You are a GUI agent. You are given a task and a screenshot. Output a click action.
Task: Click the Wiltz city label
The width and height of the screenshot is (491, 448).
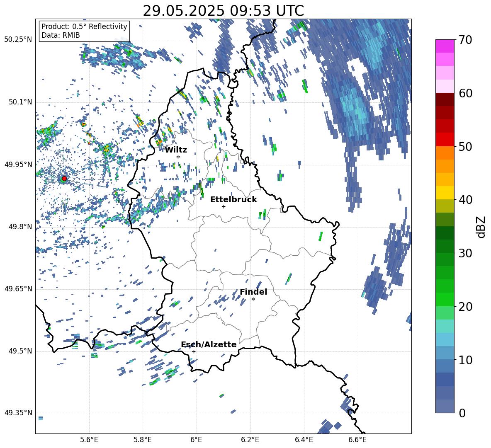[x=176, y=150]
